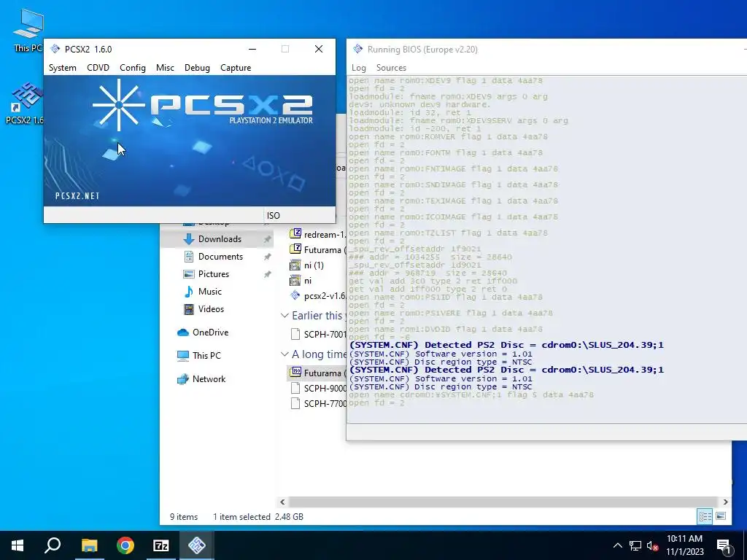
Task: Select Documents in Explorer sidebar
Action: coord(220,257)
